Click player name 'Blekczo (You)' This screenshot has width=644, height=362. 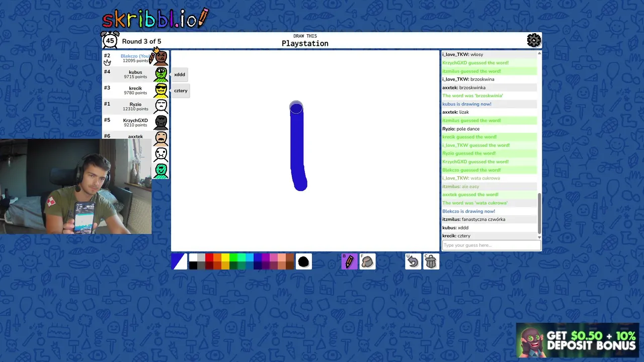(x=135, y=56)
